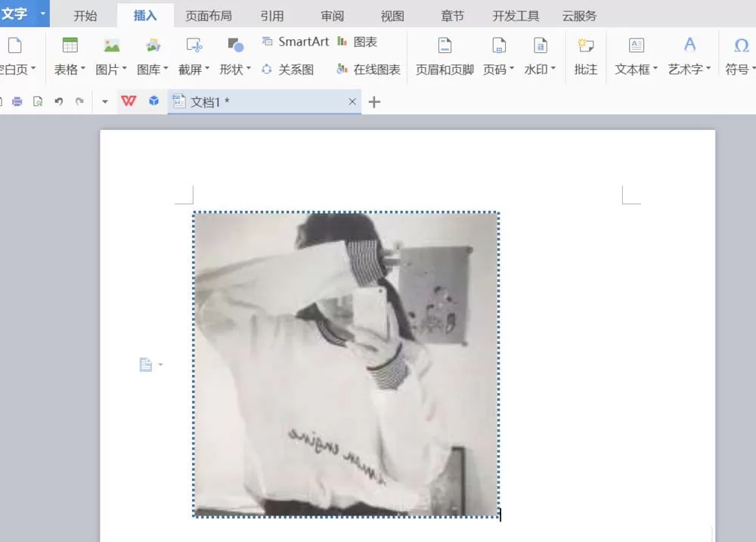Switch to the 审阅 review tab
The height and width of the screenshot is (542, 756).
pyautogui.click(x=332, y=16)
